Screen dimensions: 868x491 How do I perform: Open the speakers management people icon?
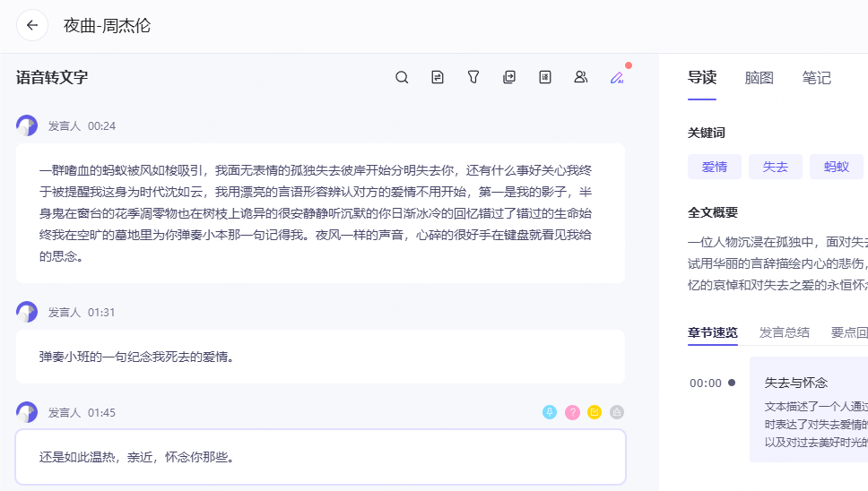click(581, 77)
